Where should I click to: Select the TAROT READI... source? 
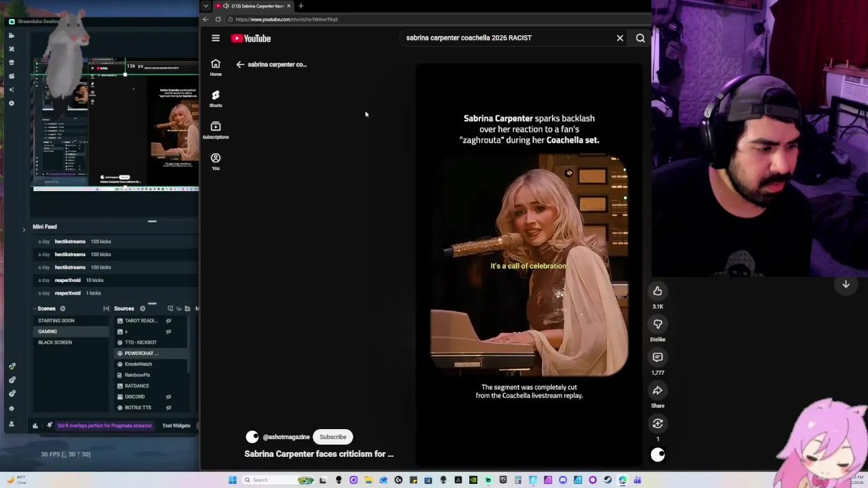[141, 321]
